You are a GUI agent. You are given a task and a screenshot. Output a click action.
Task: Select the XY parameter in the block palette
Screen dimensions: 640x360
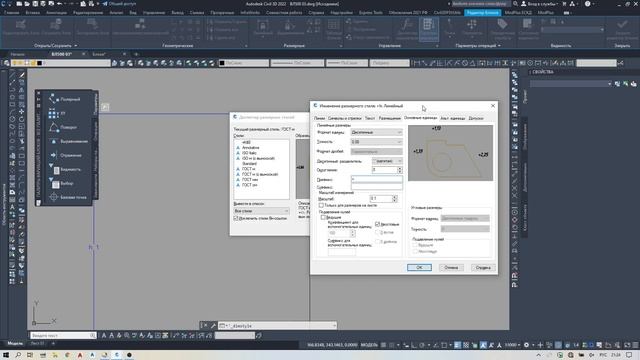click(58, 113)
